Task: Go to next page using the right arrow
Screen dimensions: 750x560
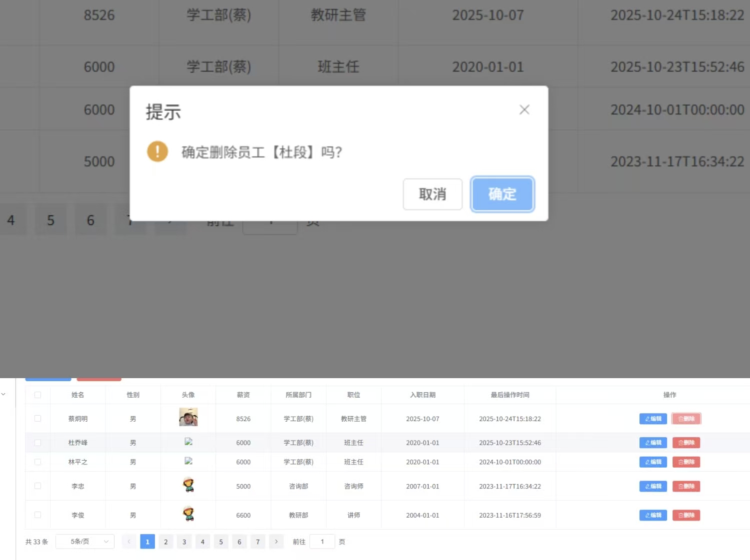Action: pos(276,542)
